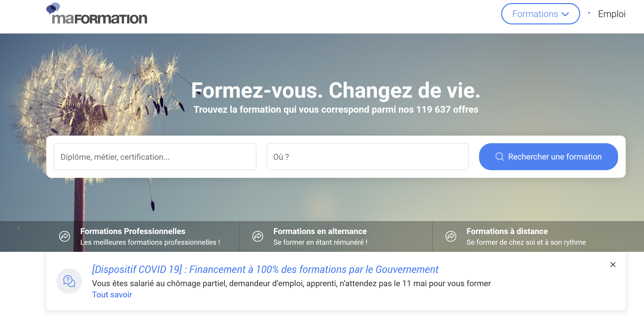Click the arrow icon beside Formations en alternance
Screen dimensions: 644x319
pyautogui.click(x=258, y=236)
